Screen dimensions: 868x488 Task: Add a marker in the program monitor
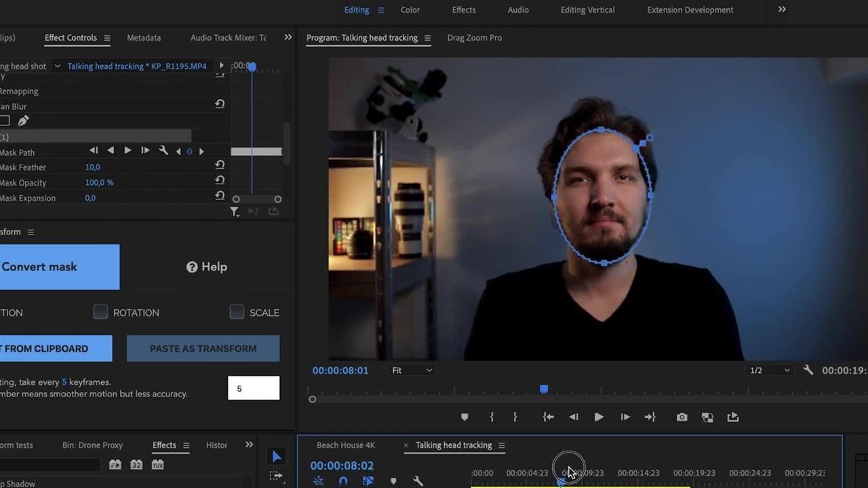tap(465, 417)
